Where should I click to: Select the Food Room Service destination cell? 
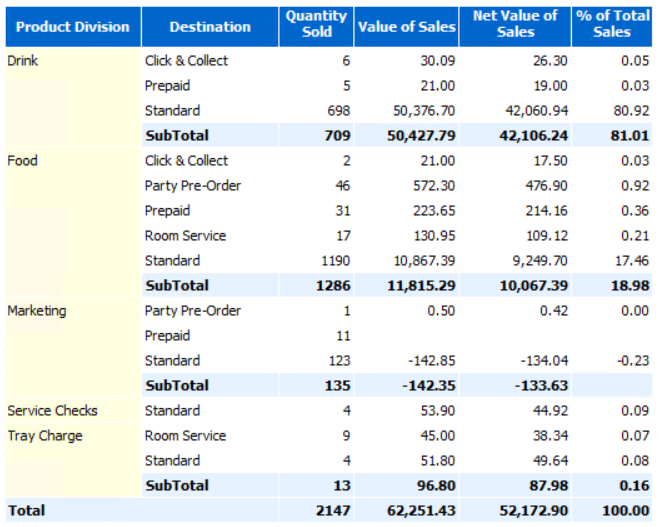coord(185,236)
